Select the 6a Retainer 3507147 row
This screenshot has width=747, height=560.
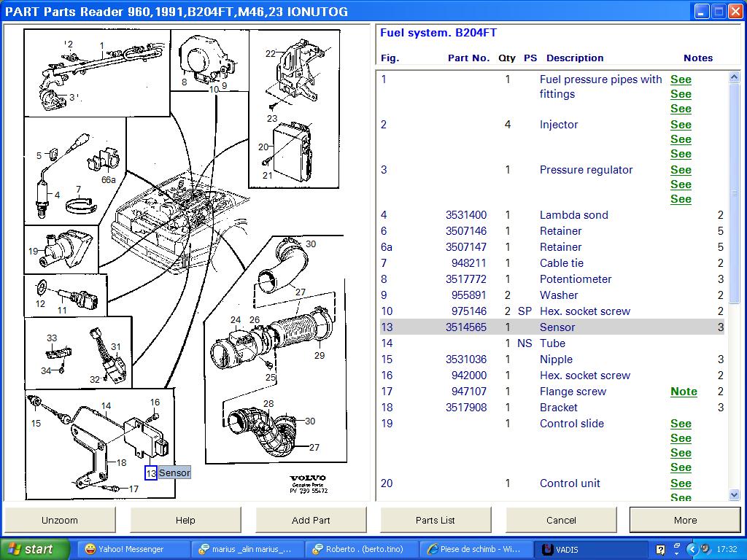tap(552, 247)
